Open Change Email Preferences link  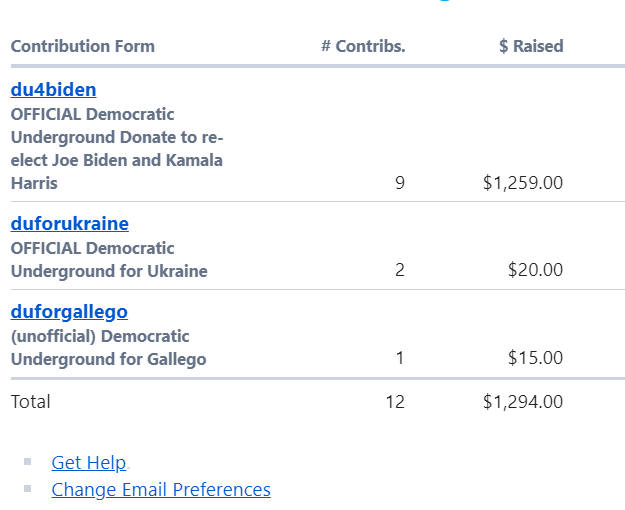point(161,489)
